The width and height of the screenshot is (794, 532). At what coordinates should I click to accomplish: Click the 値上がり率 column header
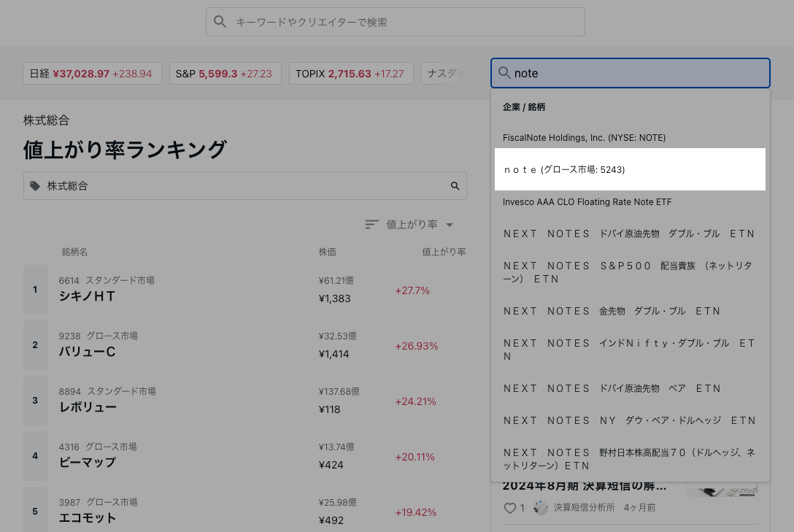[444, 252]
